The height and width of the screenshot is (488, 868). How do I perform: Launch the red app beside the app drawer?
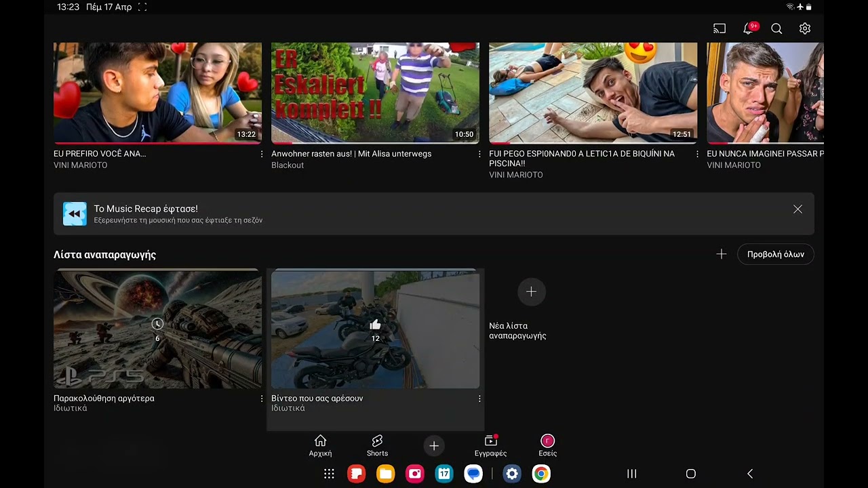[x=356, y=474]
